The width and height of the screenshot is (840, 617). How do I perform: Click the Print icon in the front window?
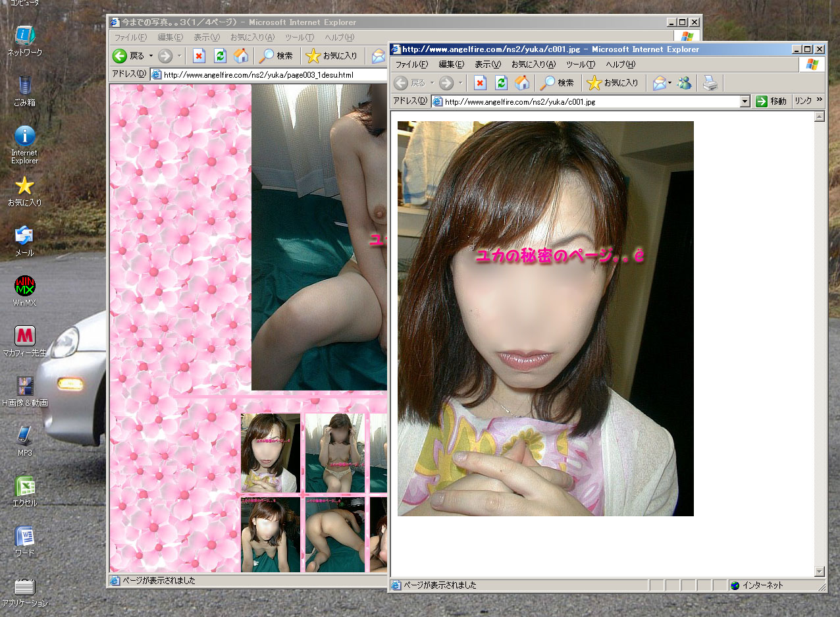[710, 83]
